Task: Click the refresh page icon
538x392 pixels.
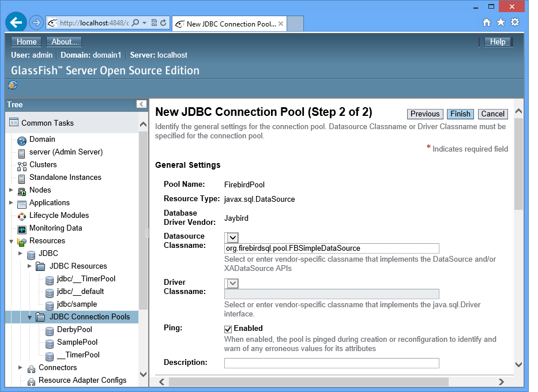Action: coord(164,22)
